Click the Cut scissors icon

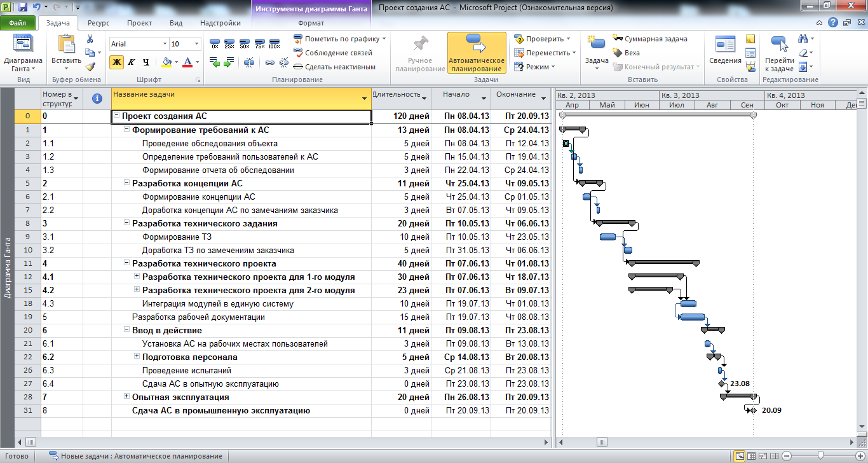90,39
